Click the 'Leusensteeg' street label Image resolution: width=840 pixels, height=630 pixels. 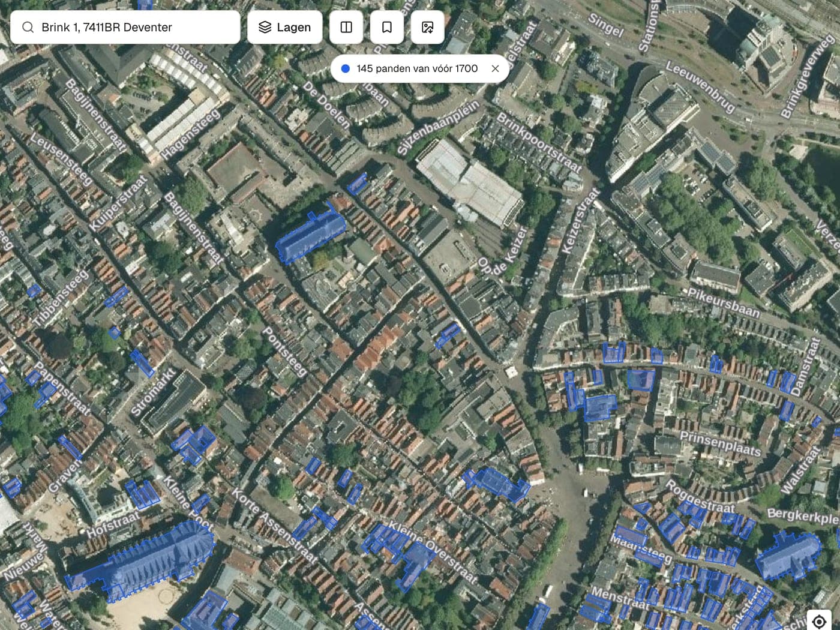pos(61,159)
